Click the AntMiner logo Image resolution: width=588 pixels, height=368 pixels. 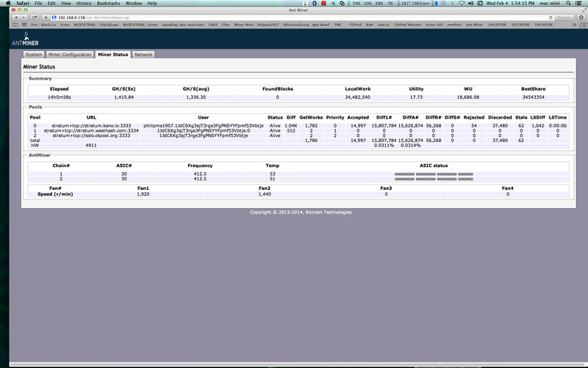tap(25, 40)
